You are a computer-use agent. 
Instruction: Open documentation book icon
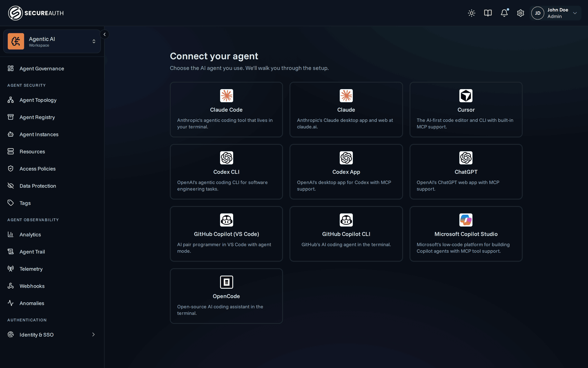coord(488,13)
